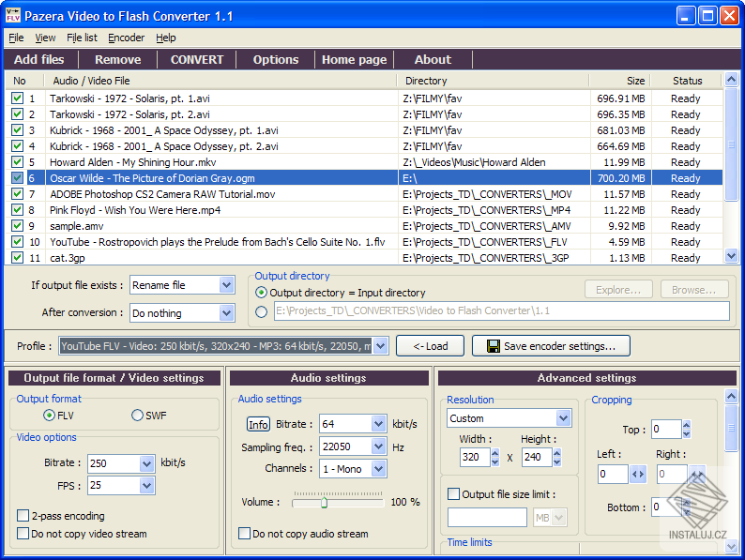Click the Width 320 input field
The height and width of the screenshot is (560, 745).
475,457
